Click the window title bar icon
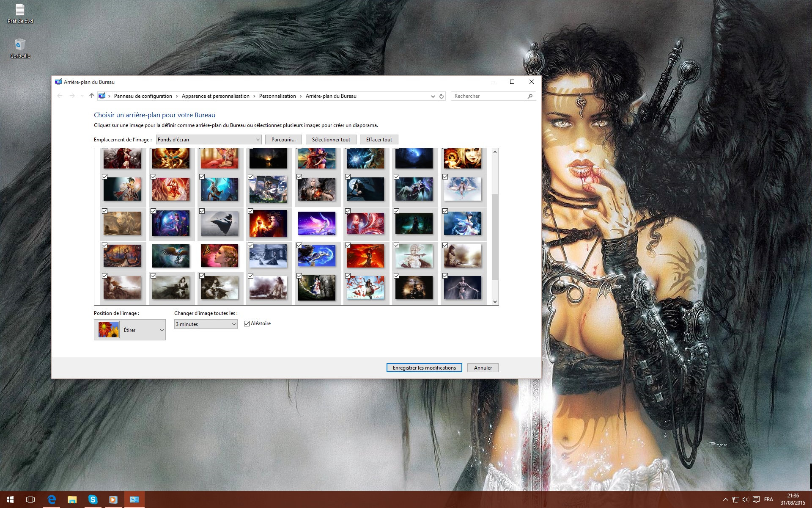Viewport: 812px width, 508px height. point(58,82)
